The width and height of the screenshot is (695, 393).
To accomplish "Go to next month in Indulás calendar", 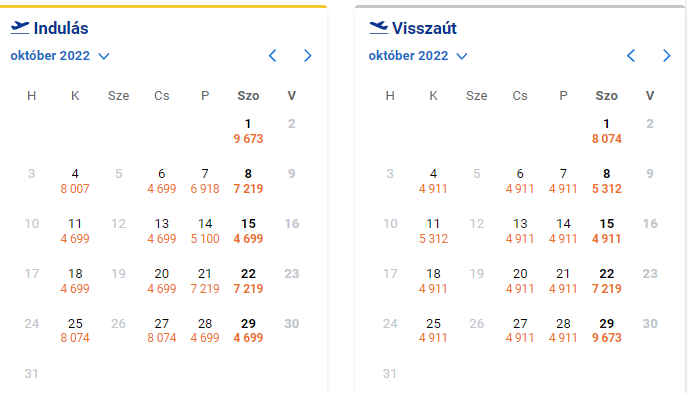I will tap(308, 56).
